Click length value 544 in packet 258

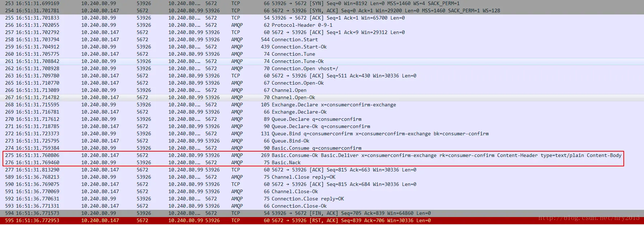[265, 39]
